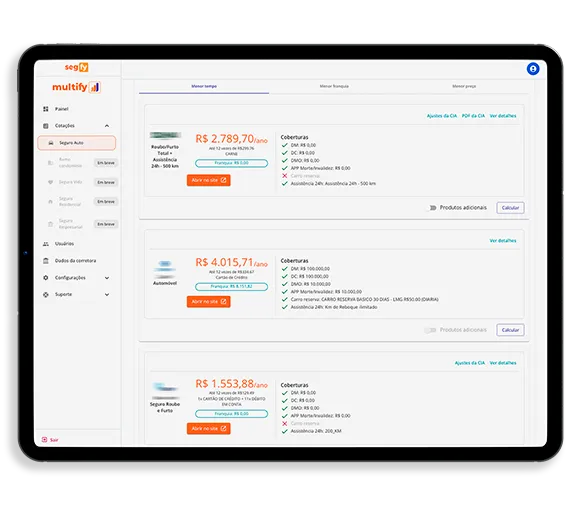The height and width of the screenshot is (506, 580).
Task: Click the multify chart logo
Action: coord(95,87)
